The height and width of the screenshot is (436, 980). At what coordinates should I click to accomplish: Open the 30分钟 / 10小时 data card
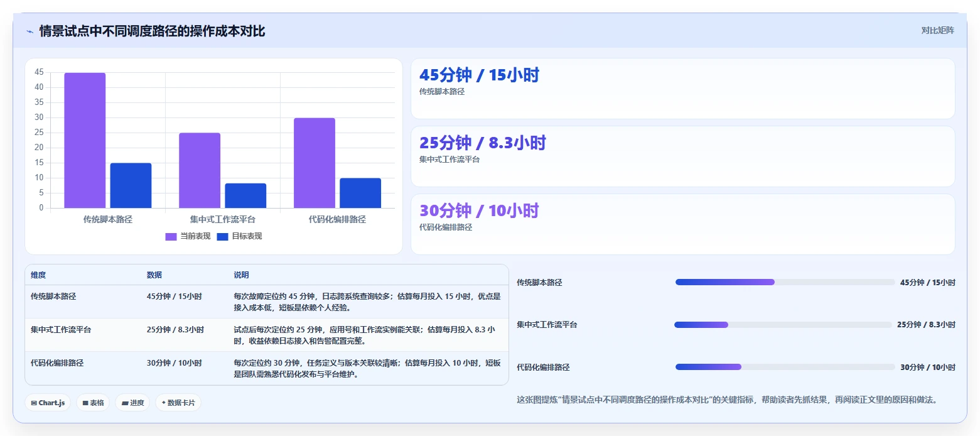pos(682,224)
